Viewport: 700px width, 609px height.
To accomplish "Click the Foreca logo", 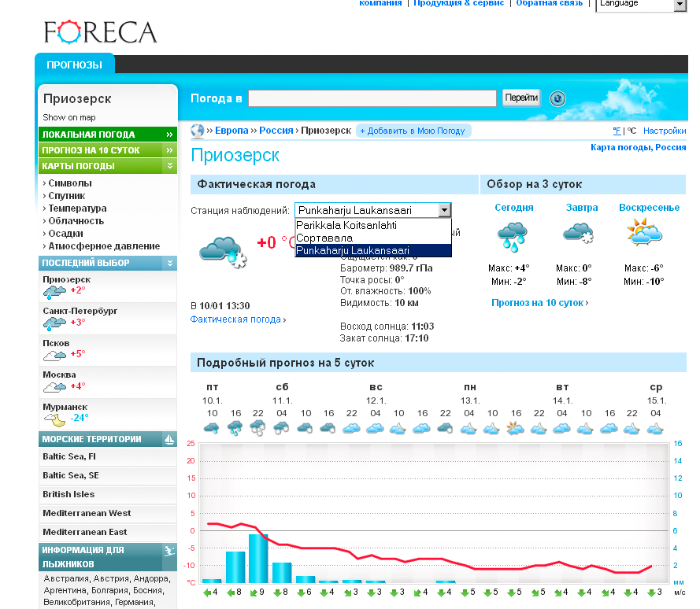I will pos(101,32).
